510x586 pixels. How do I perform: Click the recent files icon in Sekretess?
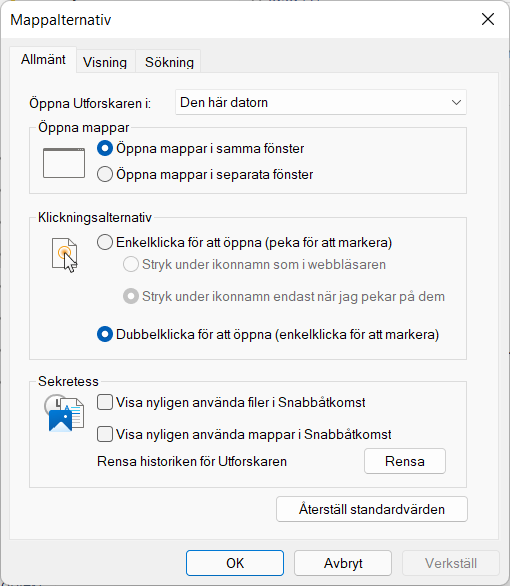pyautogui.click(x=64, y=413)
